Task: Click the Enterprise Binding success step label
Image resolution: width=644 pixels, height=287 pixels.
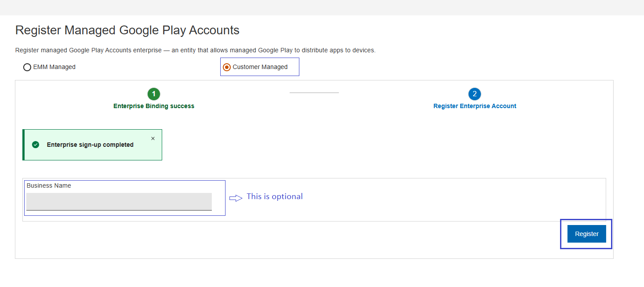Action: click(x=154, y=106)
